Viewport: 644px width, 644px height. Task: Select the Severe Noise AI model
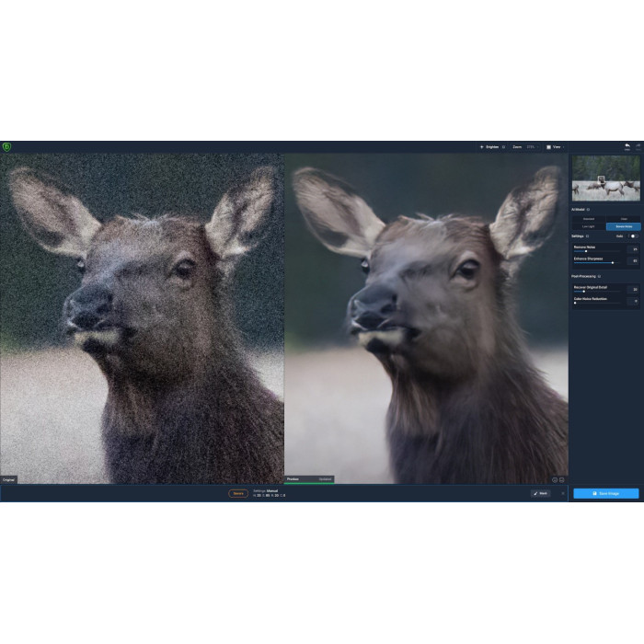[623, 225]
